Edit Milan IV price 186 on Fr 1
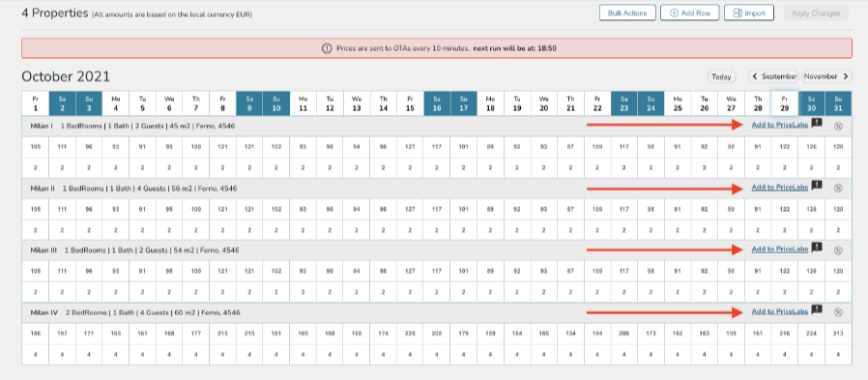The image size is (868, 380). [36, 334]
